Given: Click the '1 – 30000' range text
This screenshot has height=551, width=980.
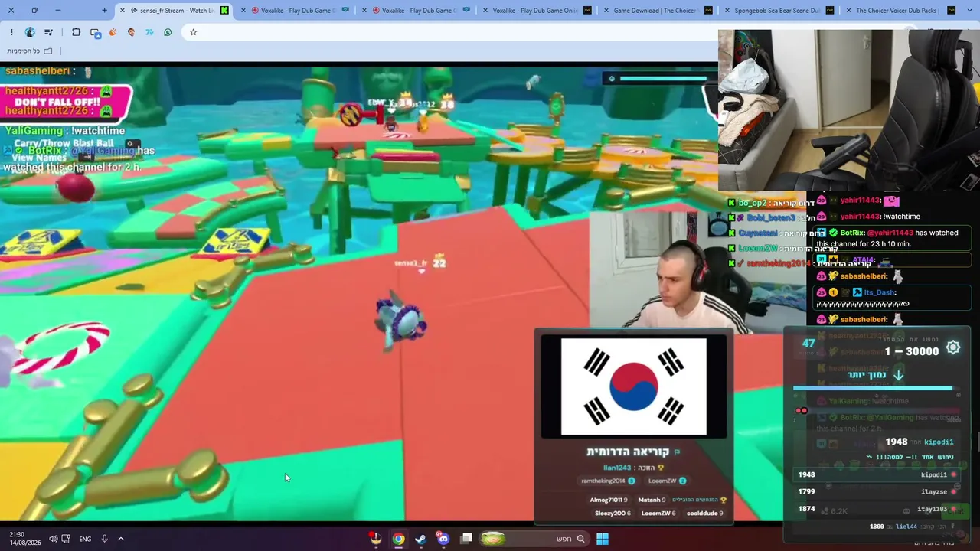Looking at the screenshot, I should coord(912,351).
